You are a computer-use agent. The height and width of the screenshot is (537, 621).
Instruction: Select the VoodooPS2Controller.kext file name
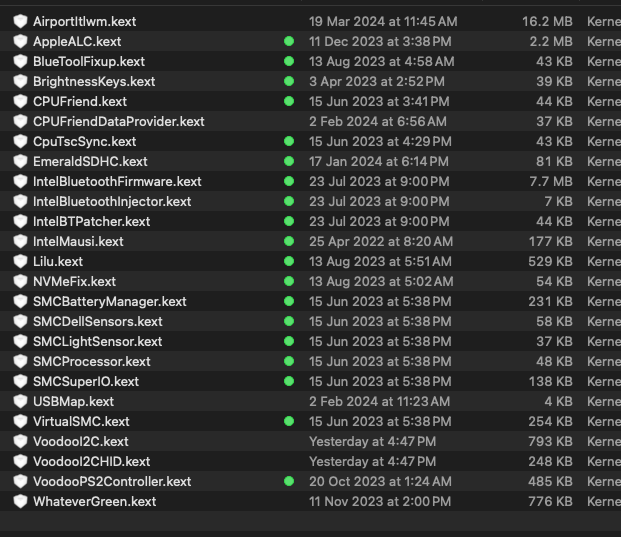[112, 481]
